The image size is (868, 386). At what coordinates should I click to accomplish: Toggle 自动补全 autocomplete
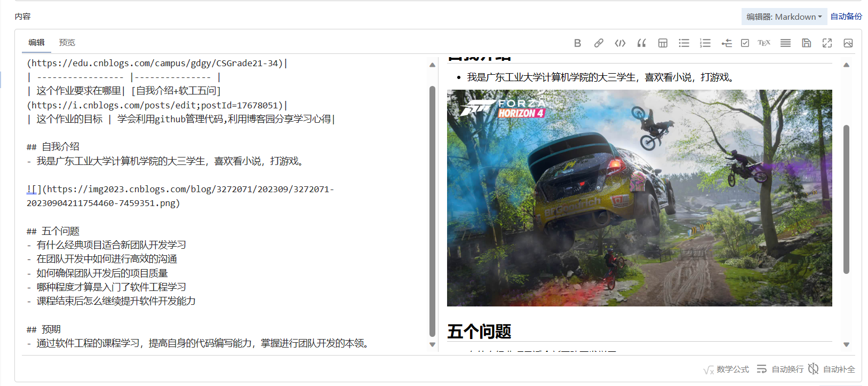831,369
